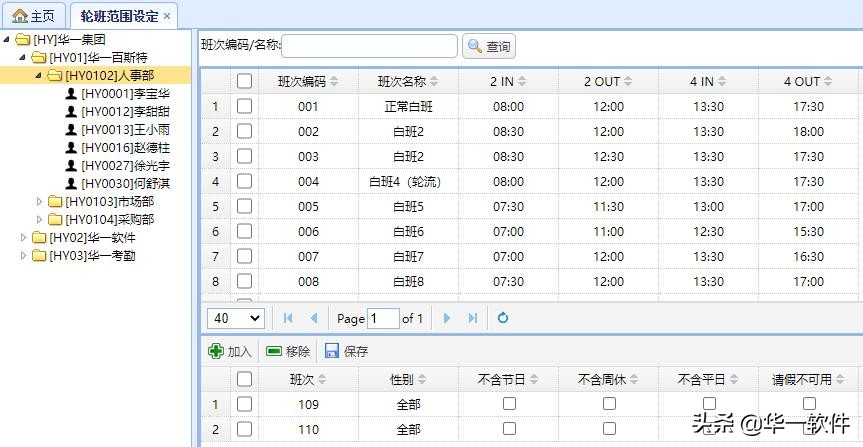Expand the [HY0103]市场部 node
The width and height of the screenshot is (863, 447).
point(39,201)
